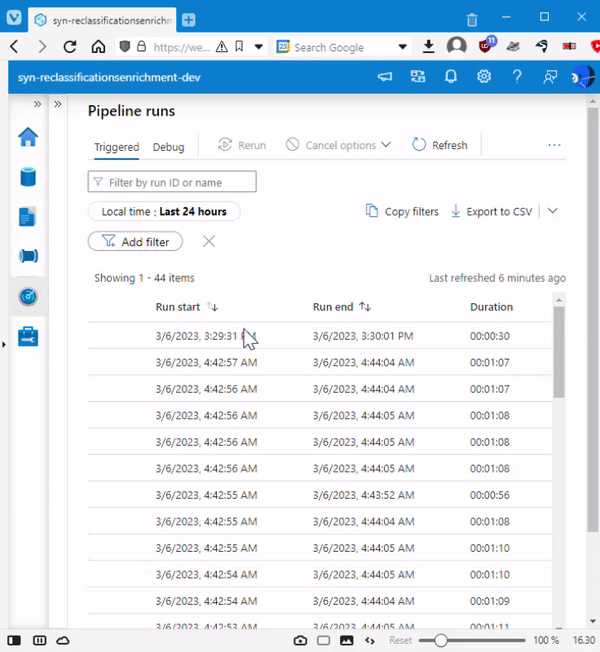Sort by Run start column
The height and width of the screenshot is (652, 600).
click(x=187, y=307)
